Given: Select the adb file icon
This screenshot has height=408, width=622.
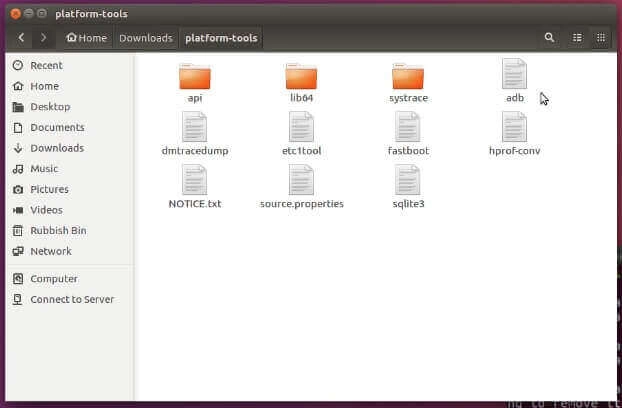Looking at the screenshot, I should [x=514, y=74].
